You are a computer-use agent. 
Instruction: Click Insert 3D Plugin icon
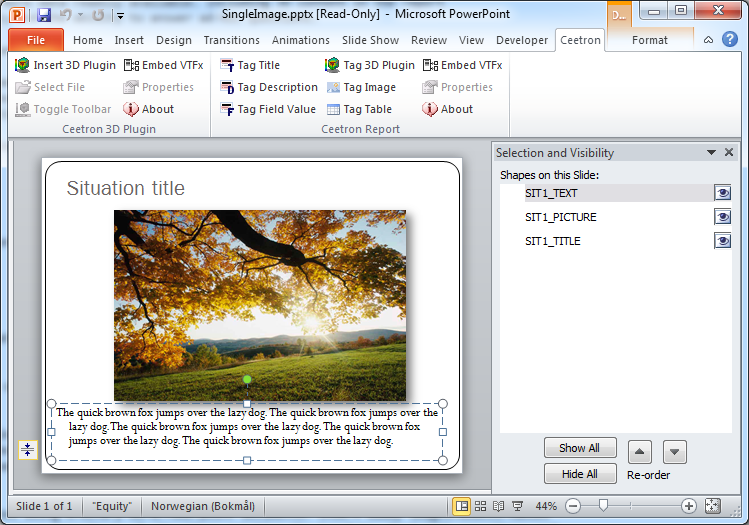tap(22, 65)
